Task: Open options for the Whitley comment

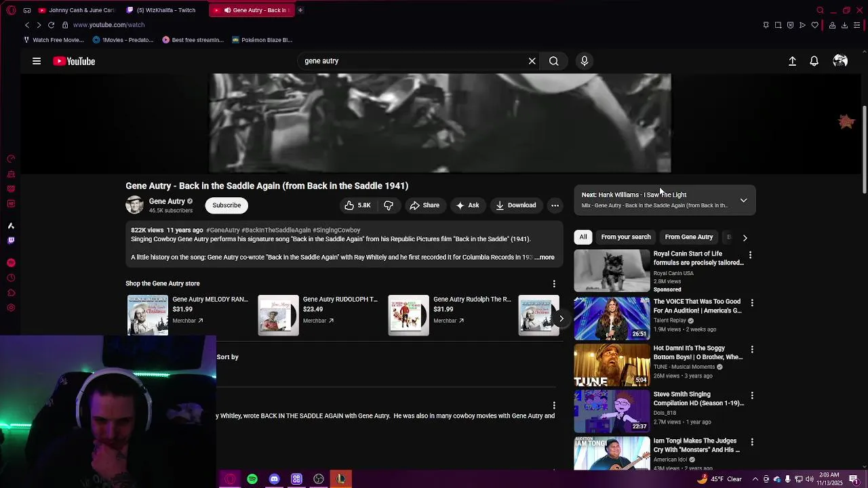Action: pyautogui.click(x=554, y=405)
